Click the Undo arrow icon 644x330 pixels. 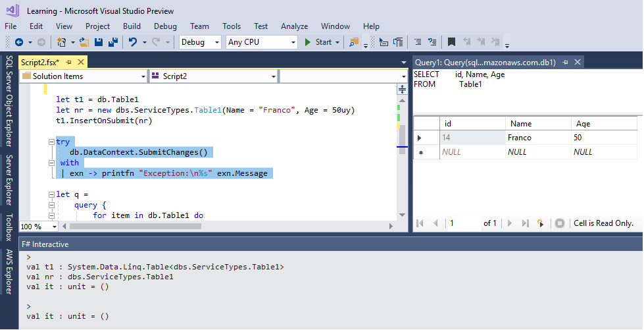tap(133, 42)
